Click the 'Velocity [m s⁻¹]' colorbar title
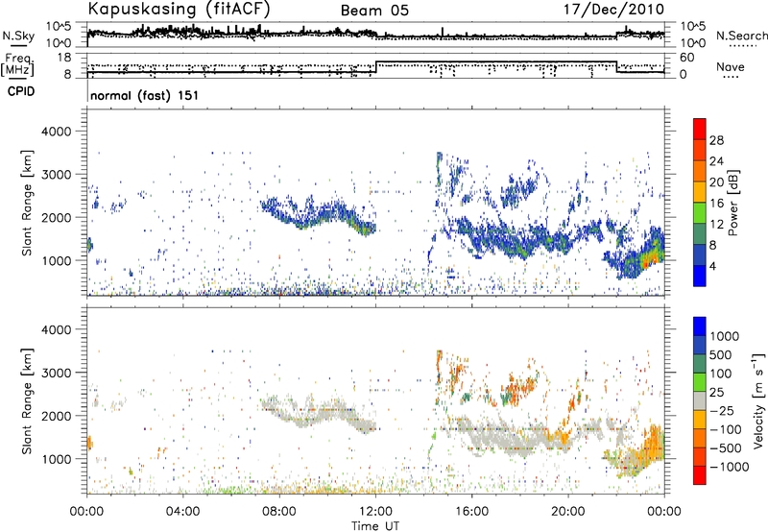768x532 pixels. click(758, 400)
